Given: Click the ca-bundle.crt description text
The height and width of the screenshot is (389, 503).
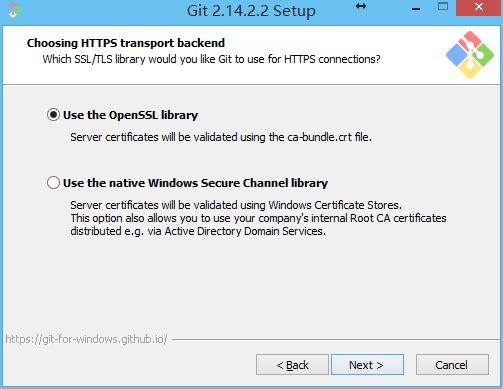Looking at the screenshot, I should point(221,137).
